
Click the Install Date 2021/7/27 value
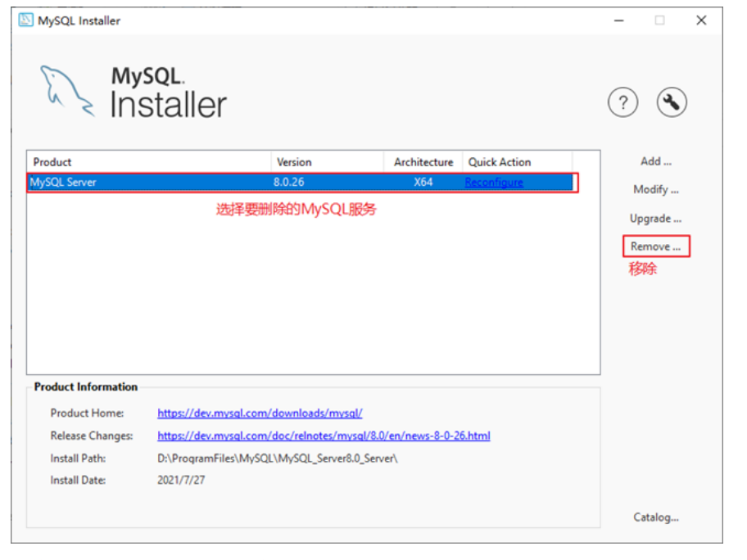point(181,480)
